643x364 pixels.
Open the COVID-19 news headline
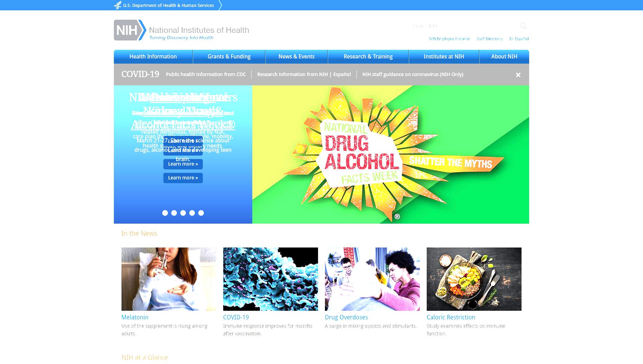[x=236, y=317]
